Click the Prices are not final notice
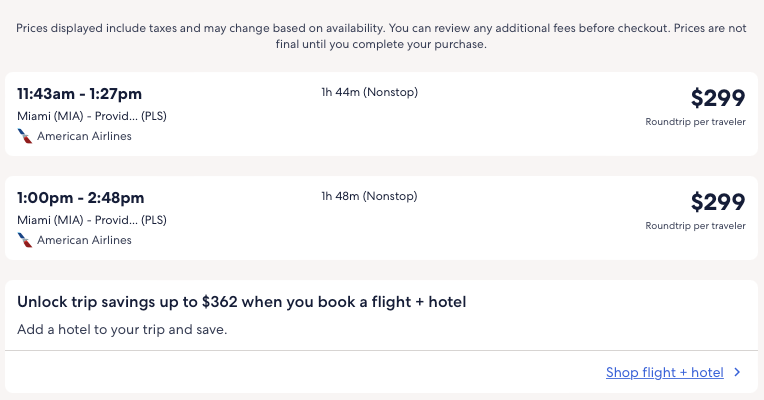 point(381,45)
